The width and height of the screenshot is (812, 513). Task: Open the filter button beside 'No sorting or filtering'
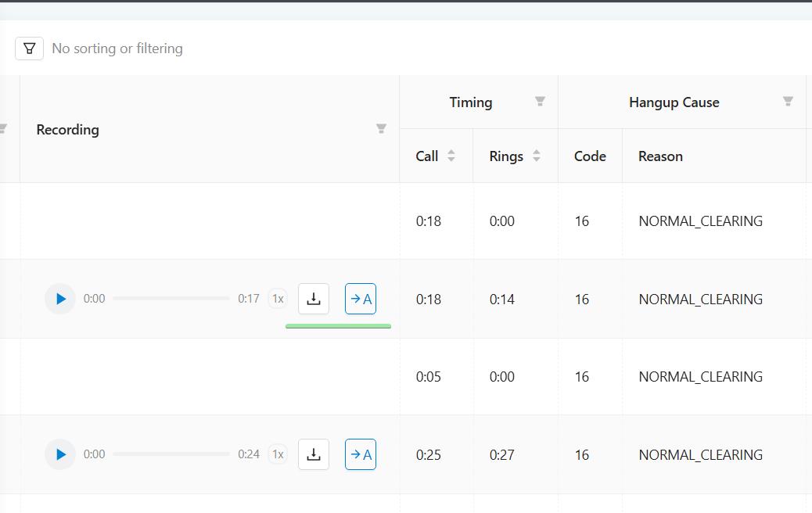(29, 48)
